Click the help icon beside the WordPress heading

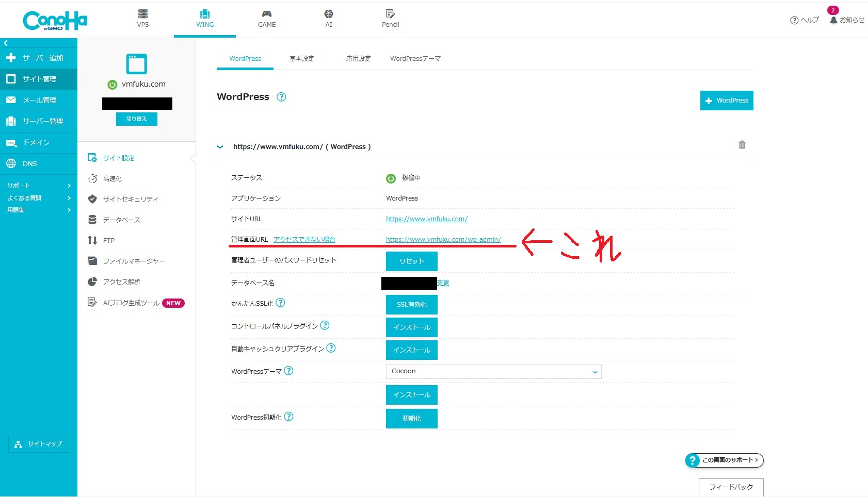pos(281,97)
